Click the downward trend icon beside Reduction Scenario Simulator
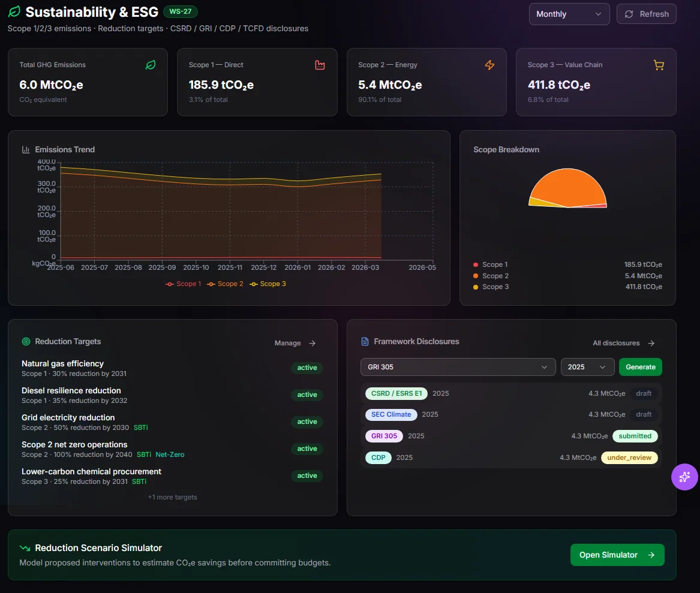 point(25,548)
